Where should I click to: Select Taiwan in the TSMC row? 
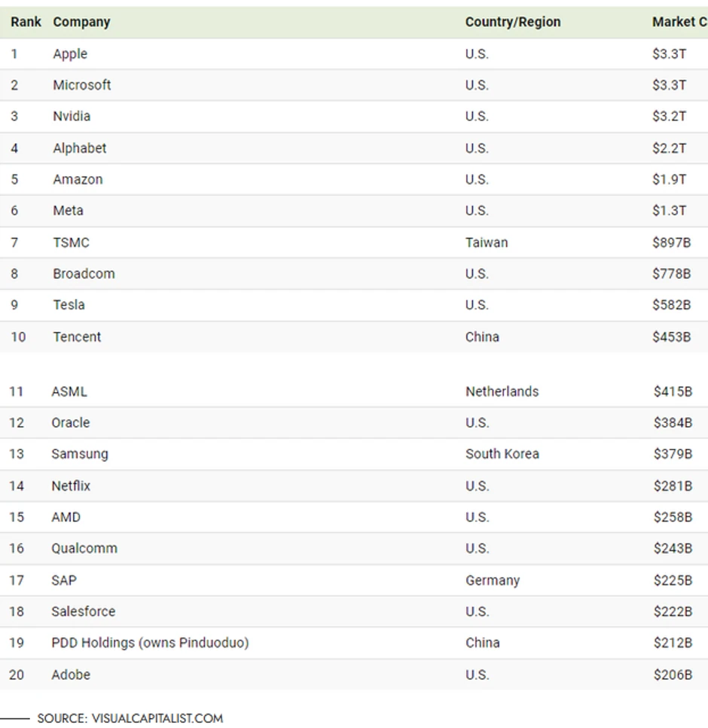tap(487, 242)
